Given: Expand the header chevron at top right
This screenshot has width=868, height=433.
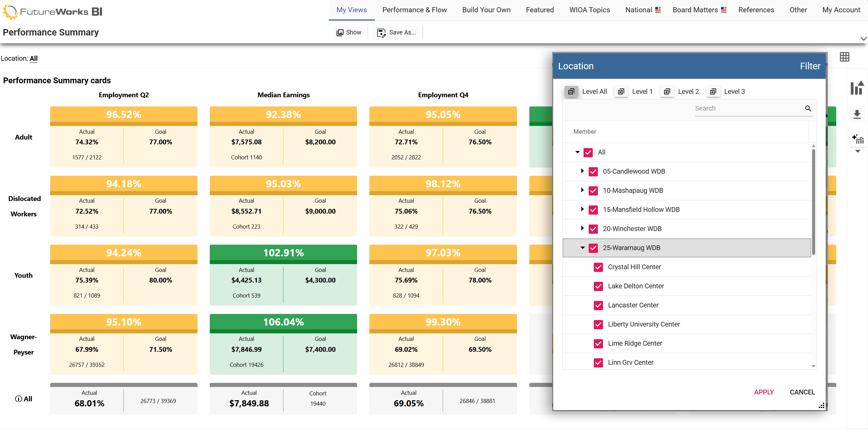Looking at the screenshot, I should pyautogui.click(x=863, y=39).
